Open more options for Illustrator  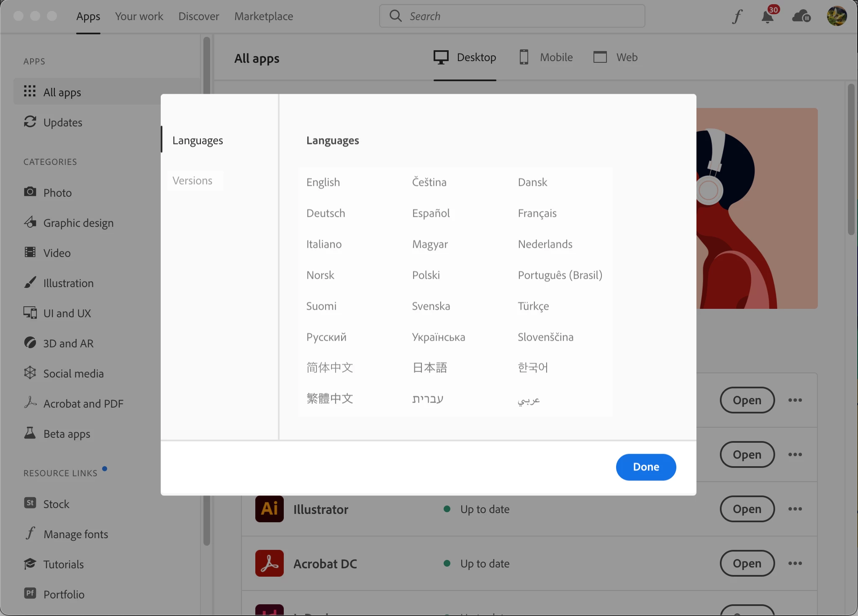[x=795, y=509]
